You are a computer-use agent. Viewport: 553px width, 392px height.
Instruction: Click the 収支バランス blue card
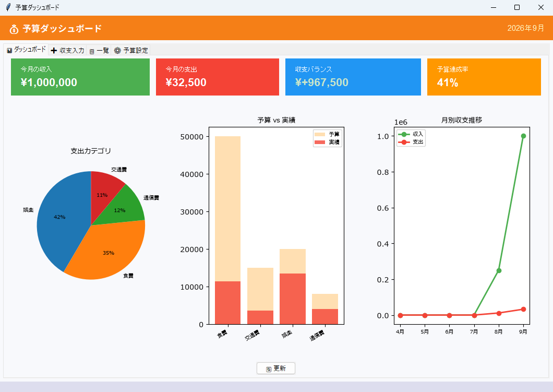353,77
